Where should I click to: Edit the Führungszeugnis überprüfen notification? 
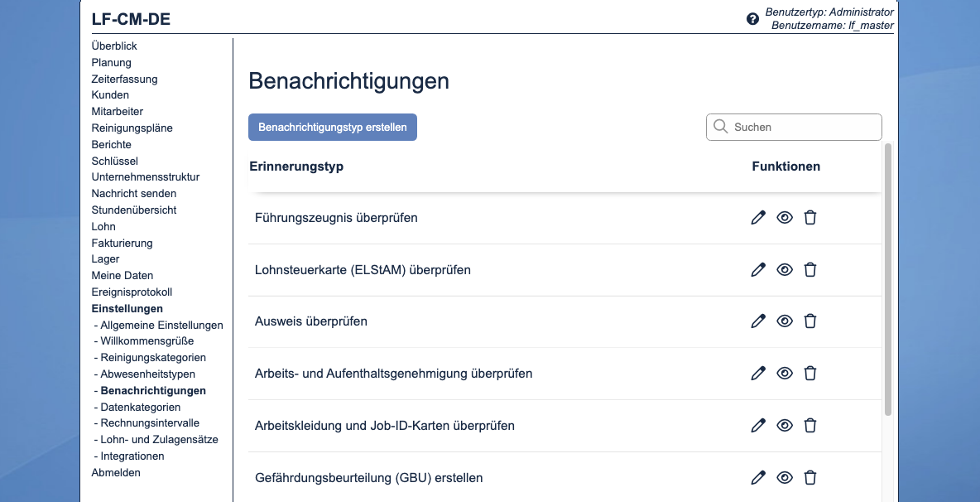click(x=758, y=217)
